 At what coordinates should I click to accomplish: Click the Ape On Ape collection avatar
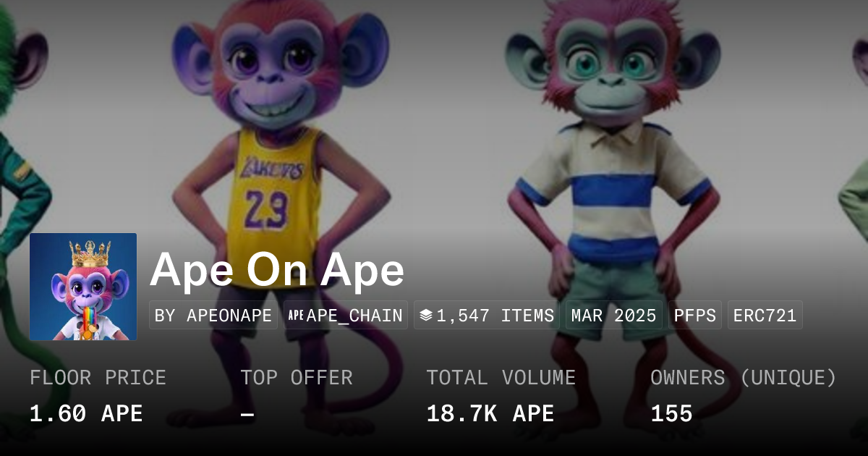coord(83,287)
